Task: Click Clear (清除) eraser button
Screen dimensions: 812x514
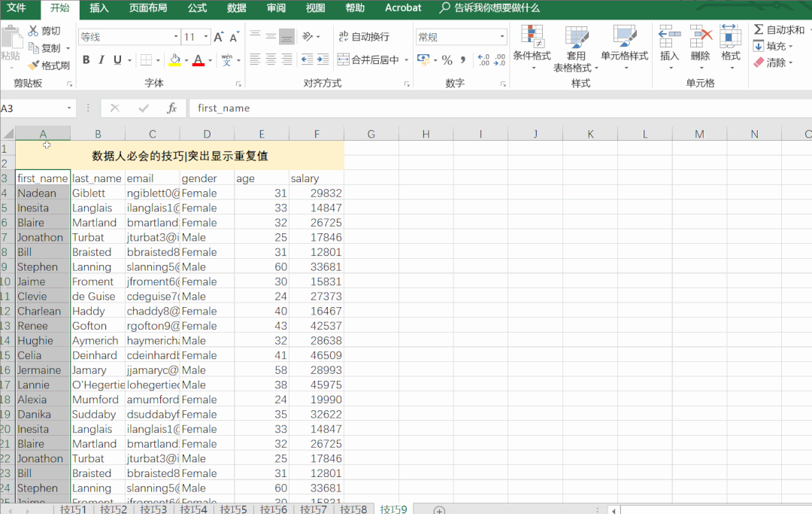Action: click(773, 62)
